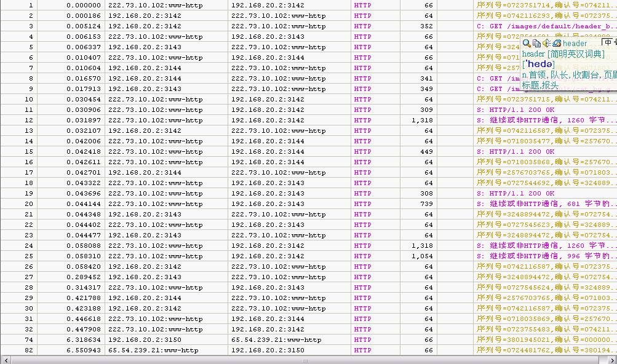
Task: Add 'header' to wordbook via popup icon
Action: [x=556, y=43]
